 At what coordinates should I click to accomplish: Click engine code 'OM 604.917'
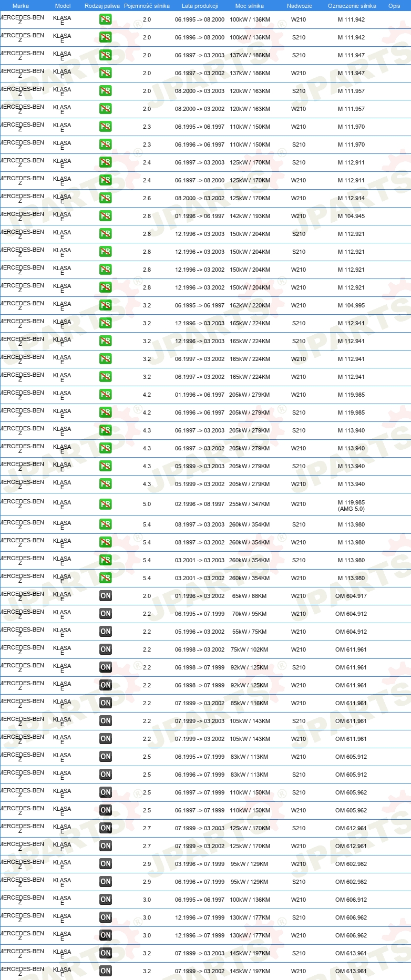(x=351, y=596)
